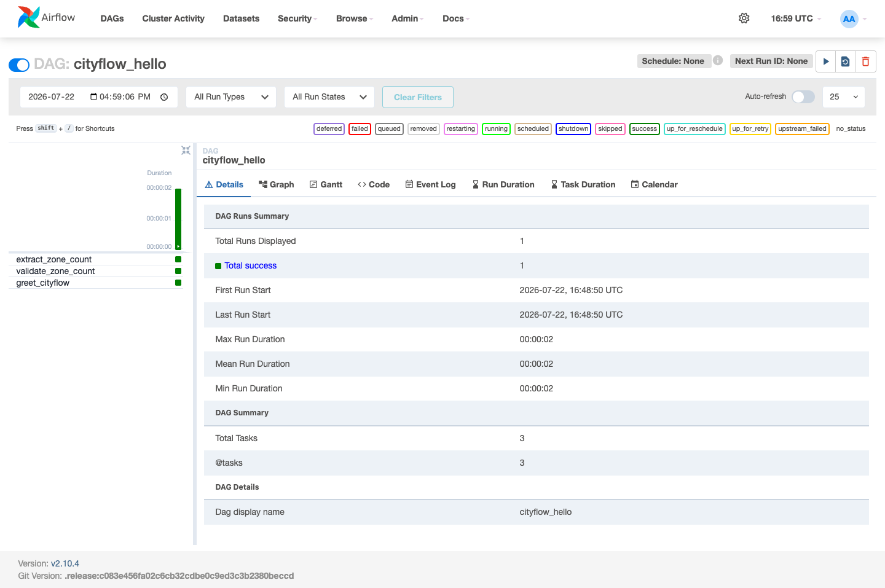Select the green DAG run duration bar
This screenshot has width=885, height=588.
(178, 219)
